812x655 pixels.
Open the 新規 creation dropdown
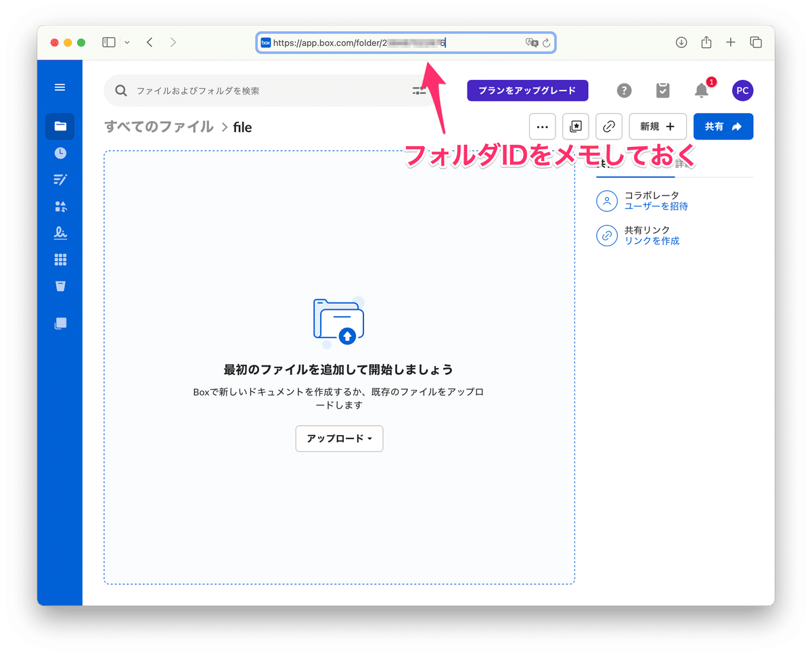coord(657,127)
